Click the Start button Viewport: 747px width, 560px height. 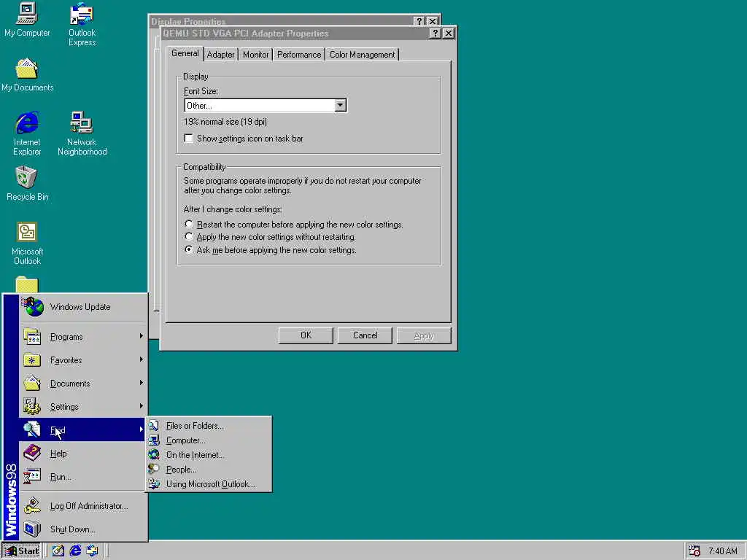pos(21,551)
